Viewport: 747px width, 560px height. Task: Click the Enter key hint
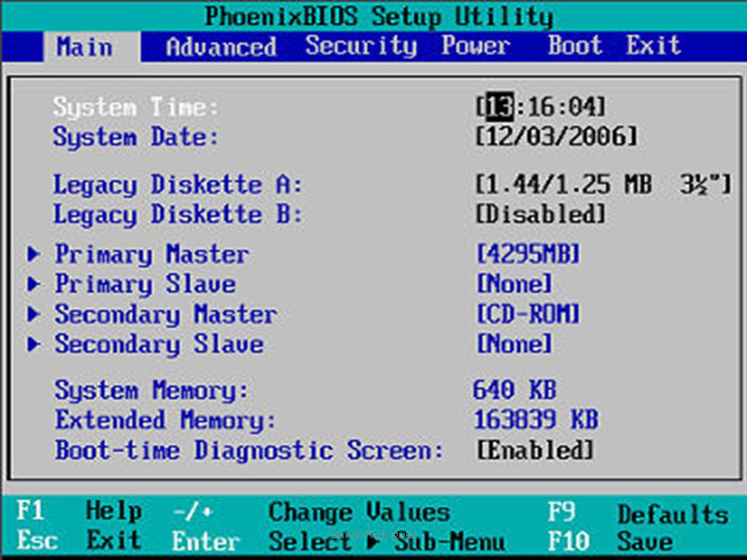(205, 542)
